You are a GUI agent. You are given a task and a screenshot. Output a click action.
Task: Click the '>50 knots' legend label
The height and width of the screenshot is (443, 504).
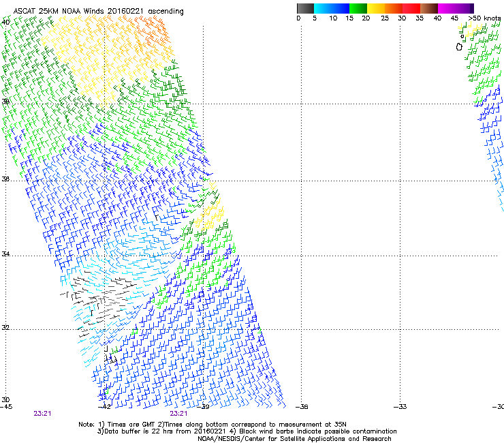click(484, 18)
